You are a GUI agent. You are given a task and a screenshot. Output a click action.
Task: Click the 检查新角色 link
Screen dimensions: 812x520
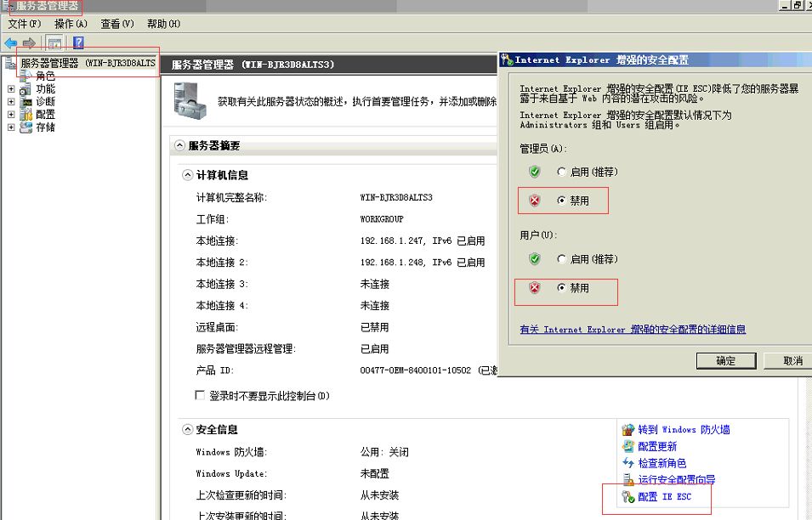662,462
